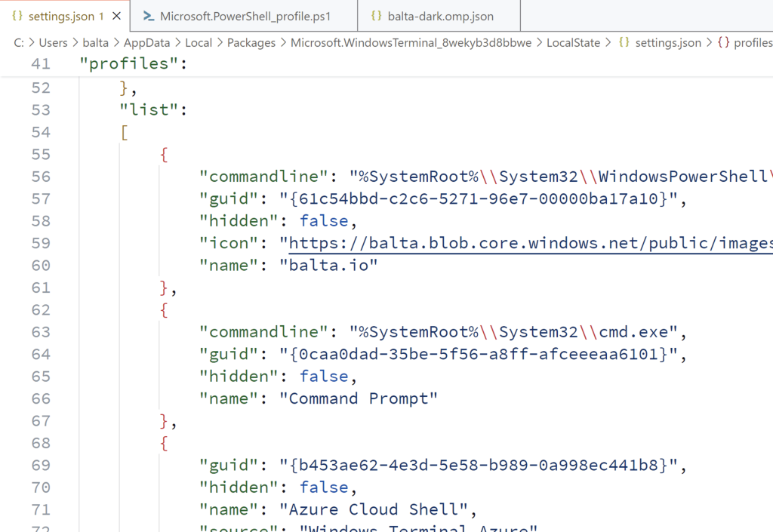Open the settings.json breadcrumb item

(x=668, y=43)
